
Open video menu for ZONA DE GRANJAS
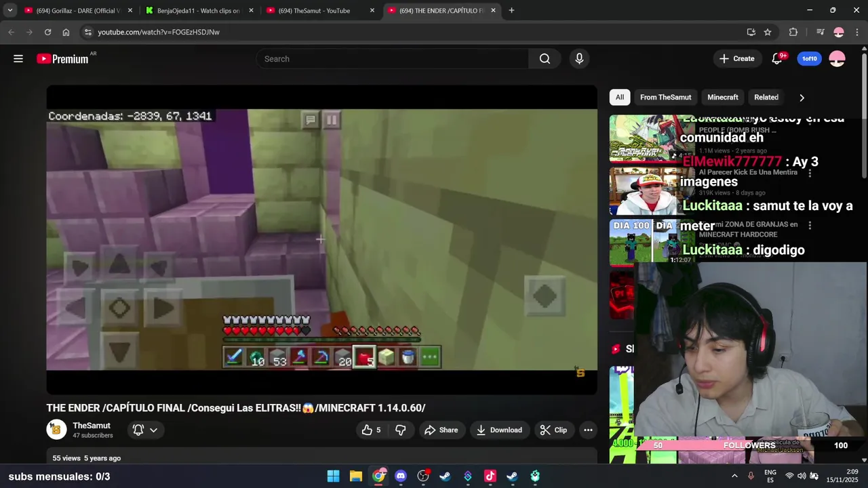810,226
